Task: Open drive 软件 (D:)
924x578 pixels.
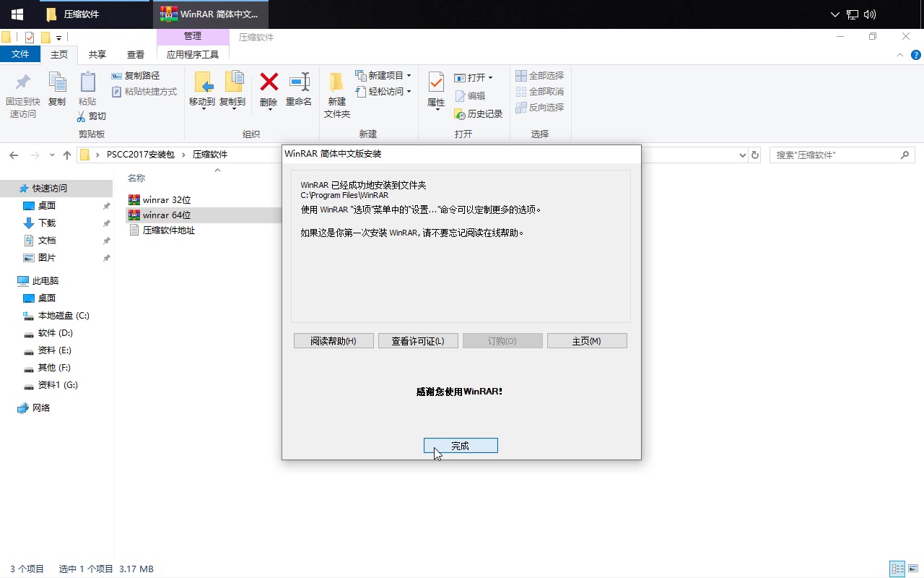Action: pos(56,332)
